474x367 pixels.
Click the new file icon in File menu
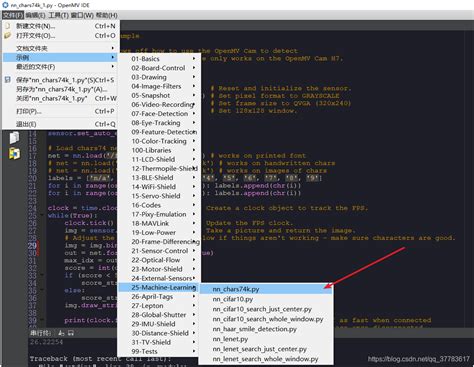click(8, 26)
